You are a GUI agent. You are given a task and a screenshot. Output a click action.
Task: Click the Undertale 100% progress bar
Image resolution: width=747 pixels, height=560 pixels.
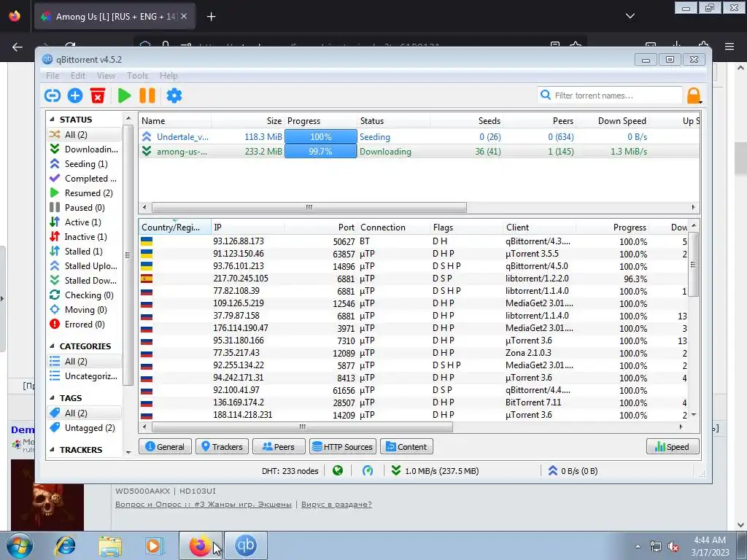(321, 136)
